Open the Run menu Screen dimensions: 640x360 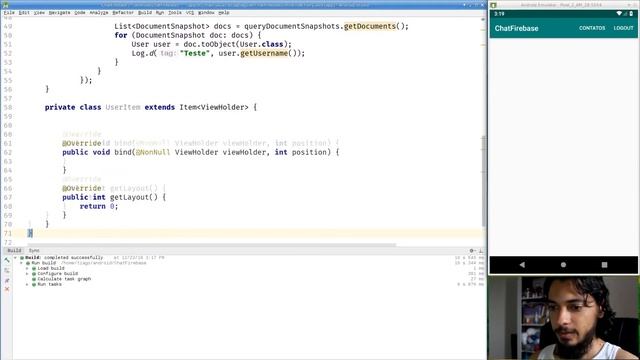(x=160, y=13)
